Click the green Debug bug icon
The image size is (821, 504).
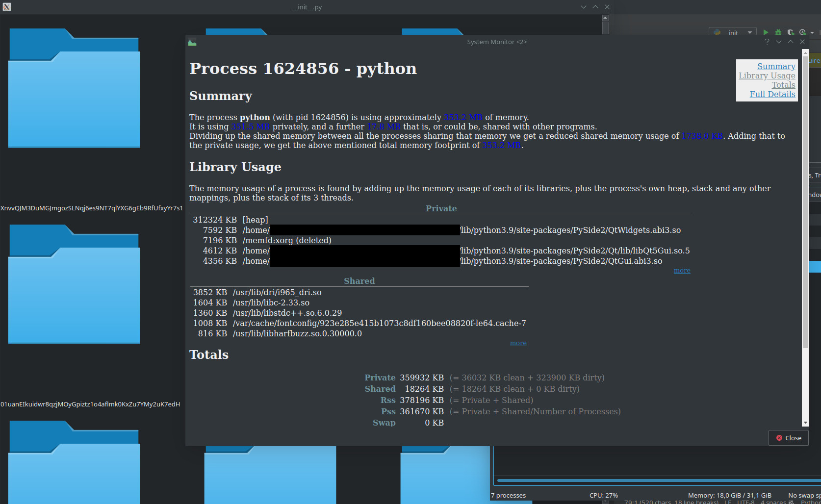point(778,32)
